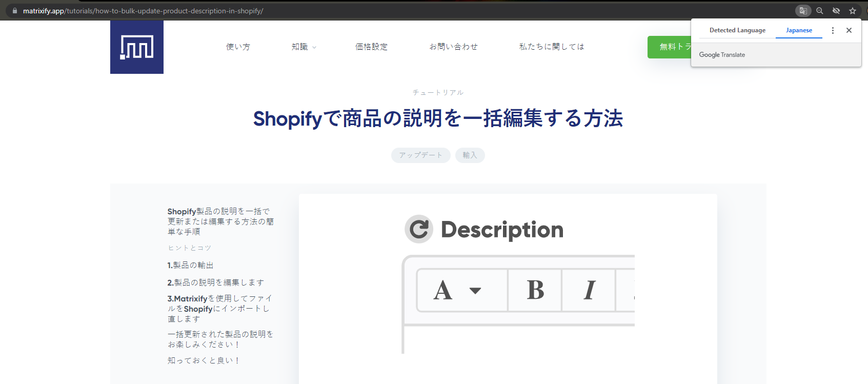Open the 使い方 navigation menu item
The image size is (868, 384).
(238, 47)
